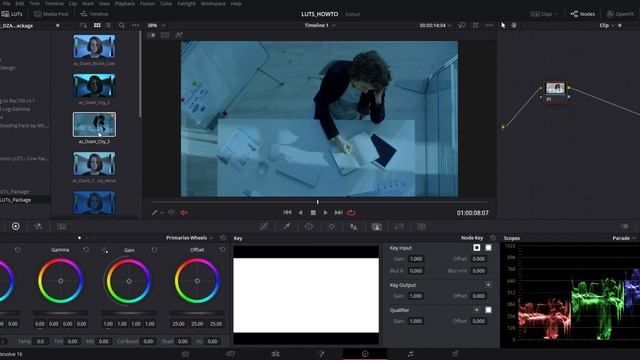
Task: Click the LUT browser search icon
Action: pos(122,25)
